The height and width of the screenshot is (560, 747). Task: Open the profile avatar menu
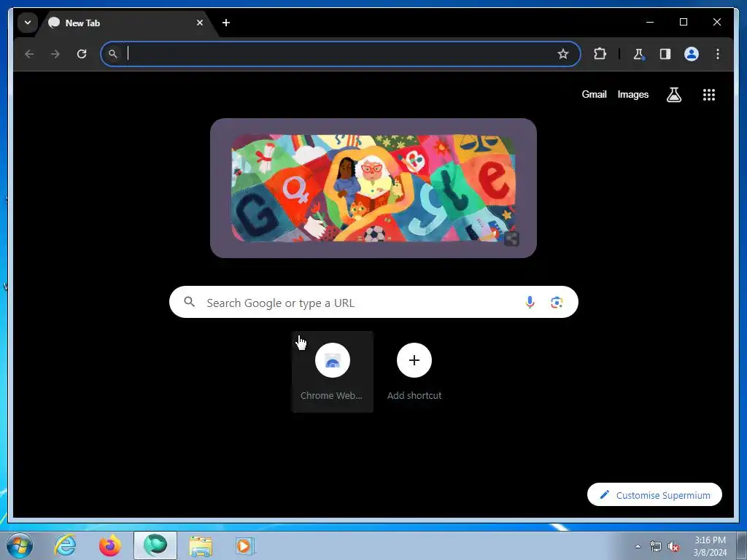point(692,54)
